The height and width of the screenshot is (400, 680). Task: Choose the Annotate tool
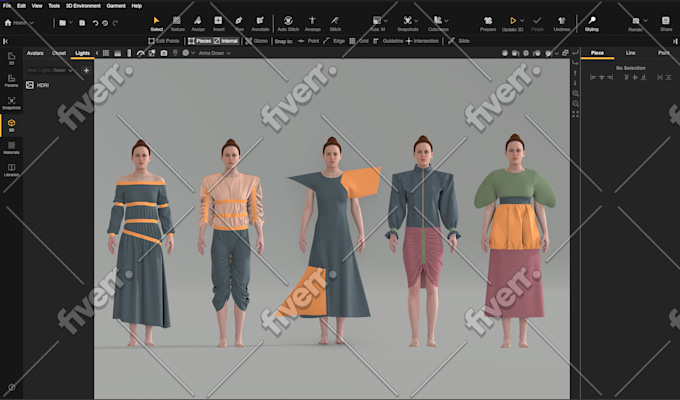(x=260, y=23)
